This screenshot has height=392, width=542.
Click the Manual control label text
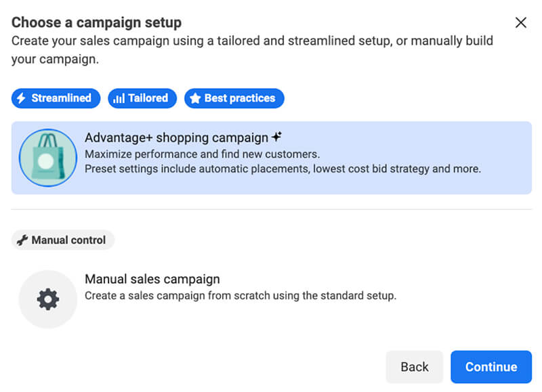tap(68, 240)
